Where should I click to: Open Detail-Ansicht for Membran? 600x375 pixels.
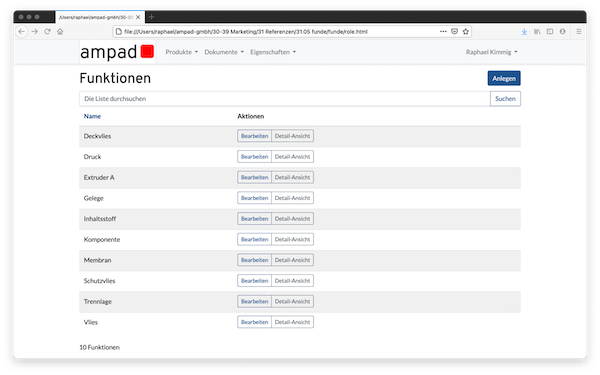click(292, 260)
